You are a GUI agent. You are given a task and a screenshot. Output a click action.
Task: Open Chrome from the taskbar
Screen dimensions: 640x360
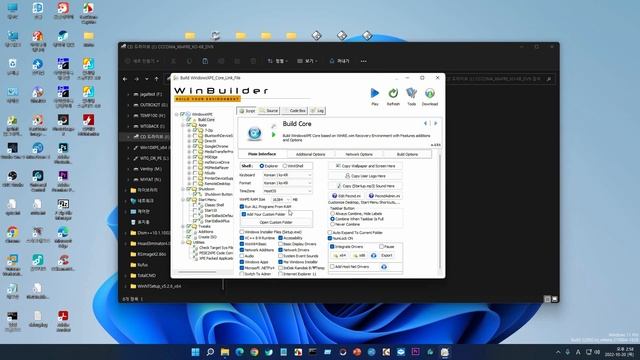pos(254,352)
